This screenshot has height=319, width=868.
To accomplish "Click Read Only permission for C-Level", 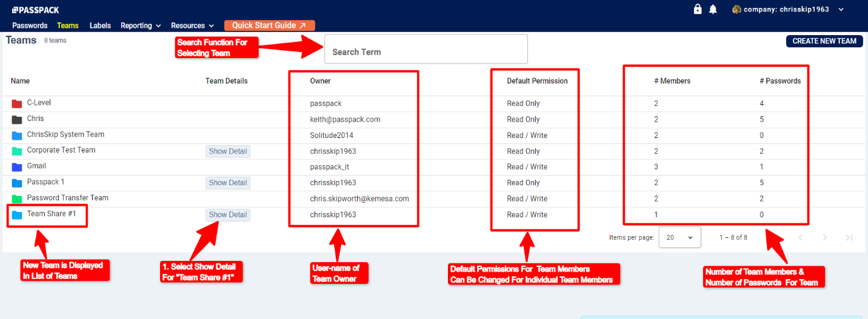I will (524, 104).
